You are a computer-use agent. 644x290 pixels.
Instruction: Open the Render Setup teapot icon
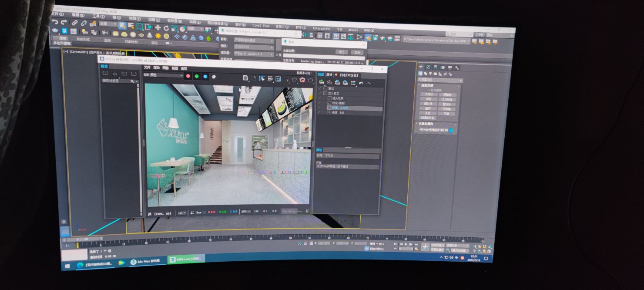(x=368, y=37)
